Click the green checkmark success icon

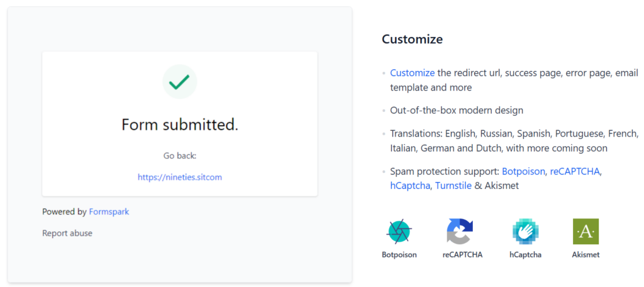tap(180, 82)
